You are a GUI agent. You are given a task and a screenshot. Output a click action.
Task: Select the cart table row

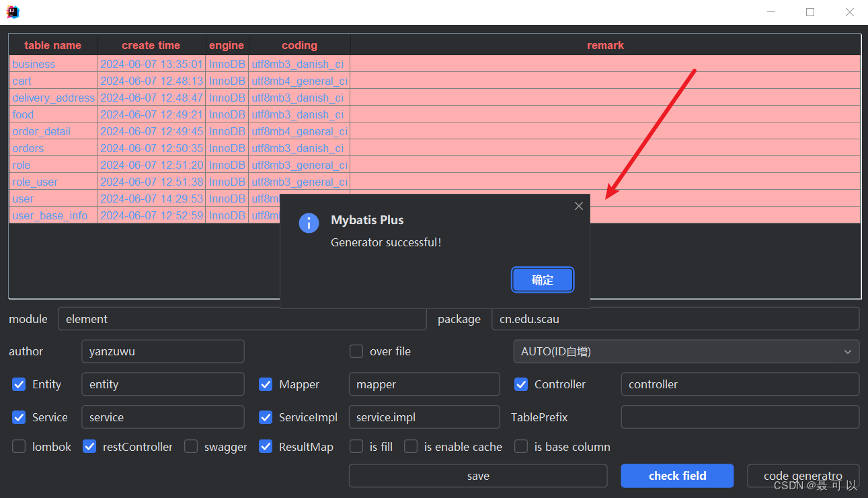[x=435, y=81]
